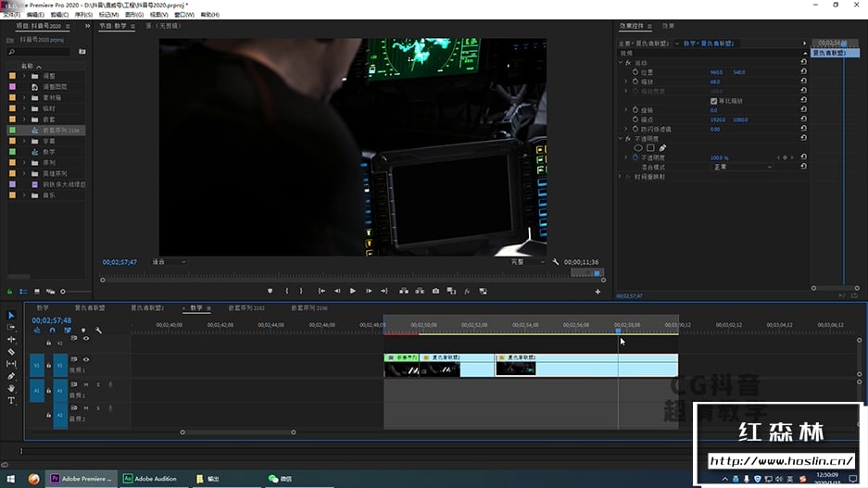Step back one frame

[x=337, y=291]
